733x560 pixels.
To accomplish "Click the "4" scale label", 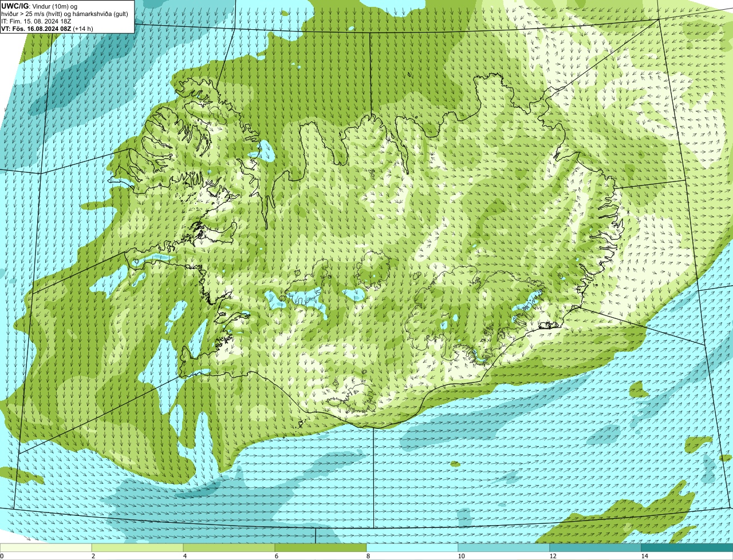I will 184,556.
